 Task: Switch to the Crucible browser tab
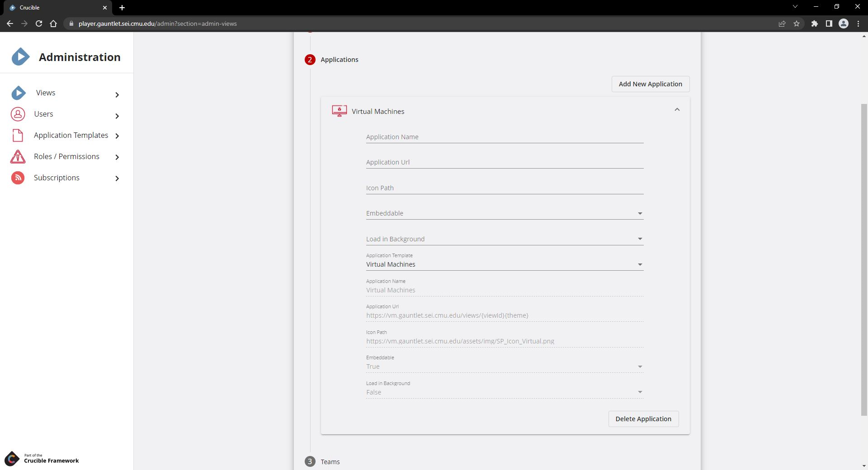click(x=54, y=8)
